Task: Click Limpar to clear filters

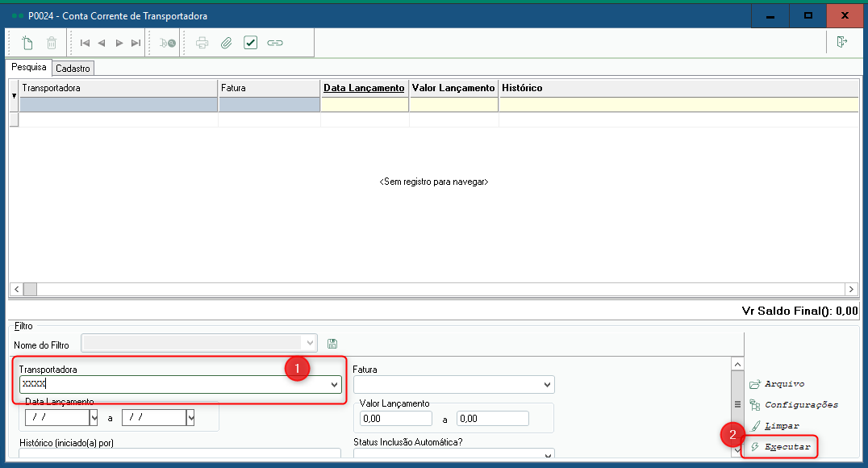Action: pyautogui.click(x=774, y=426)
